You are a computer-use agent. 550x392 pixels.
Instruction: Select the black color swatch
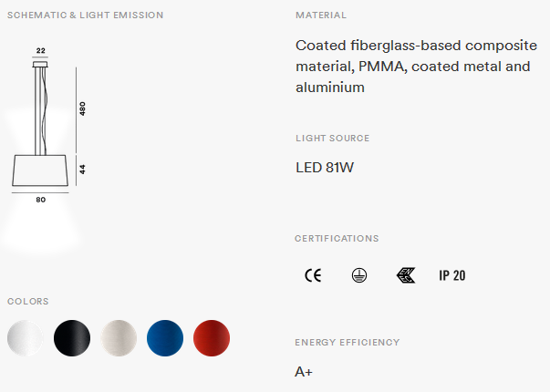(x=72, y=338)
